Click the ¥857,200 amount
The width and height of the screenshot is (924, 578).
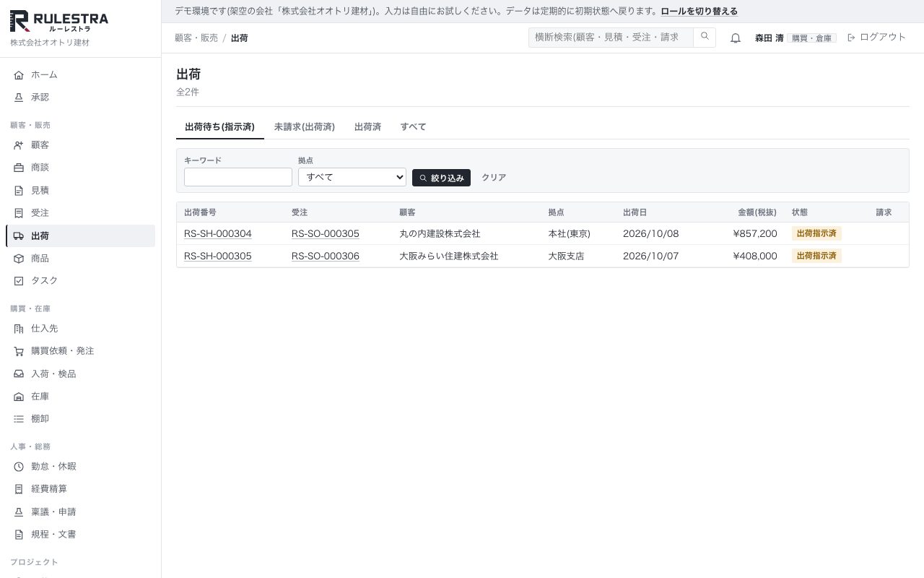coord(755,233)
